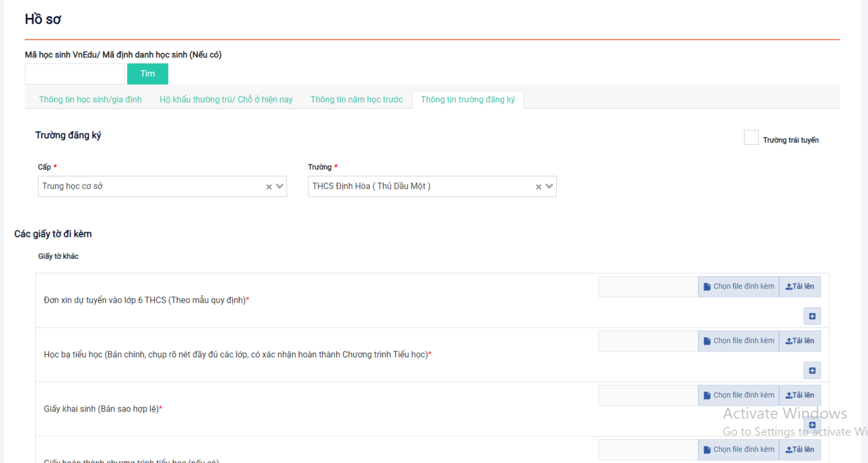Click the file name field for Giấy khai sinh
This screenshot has height=463, width=868.
(x=648, y=395)
